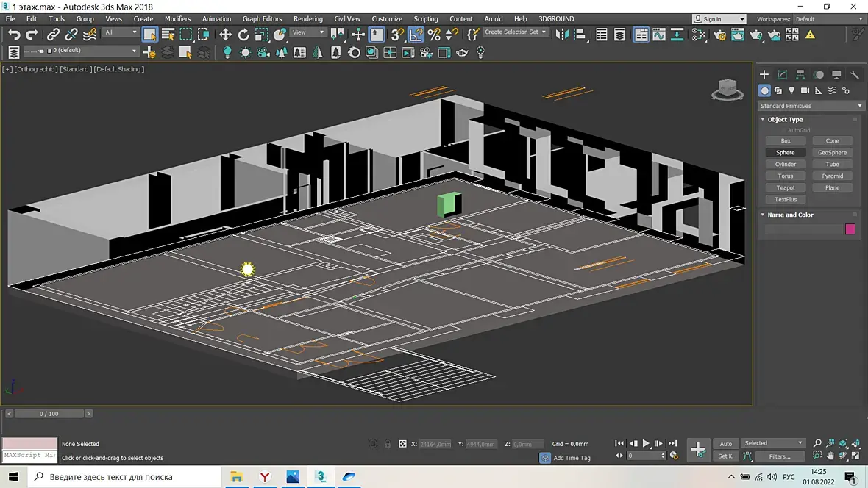This screenshot has width=868, height=488.
Task: Open the Mirror tool
Action: coord(563,35)
